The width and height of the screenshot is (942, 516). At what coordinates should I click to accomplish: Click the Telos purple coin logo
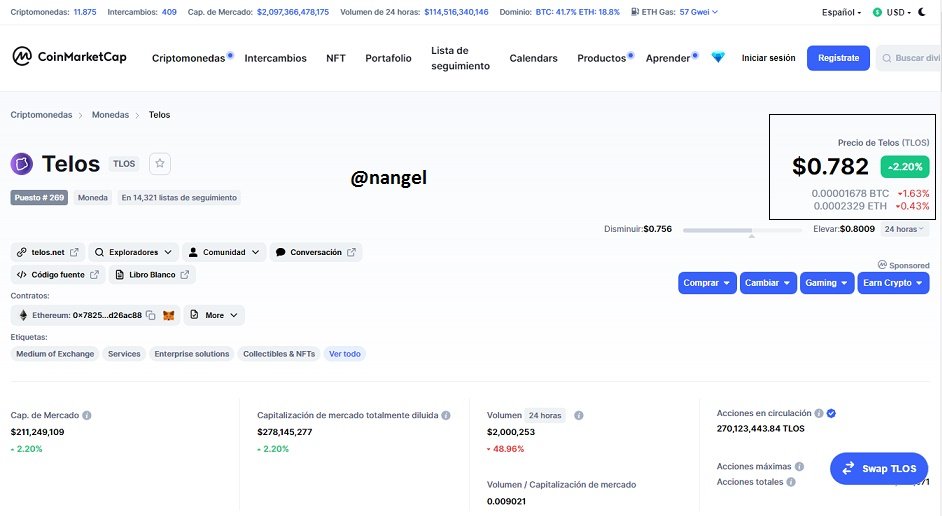22,163
